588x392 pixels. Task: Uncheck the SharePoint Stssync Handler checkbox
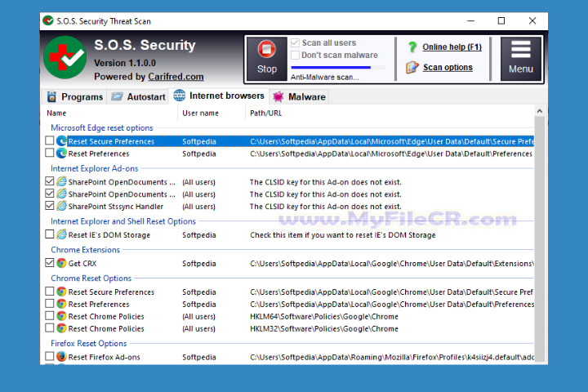(50, 206)
